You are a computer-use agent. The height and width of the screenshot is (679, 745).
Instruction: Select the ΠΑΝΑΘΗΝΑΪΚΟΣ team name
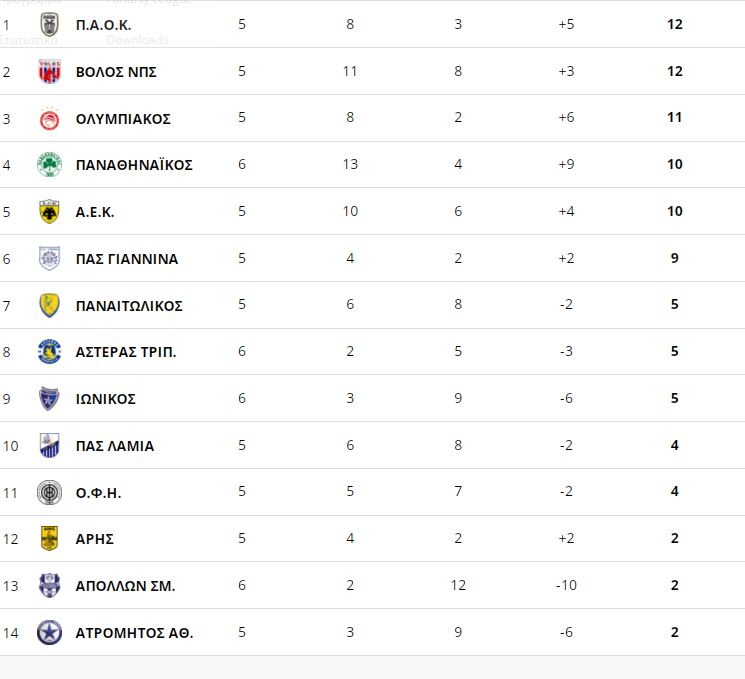(x=134, y=165)
